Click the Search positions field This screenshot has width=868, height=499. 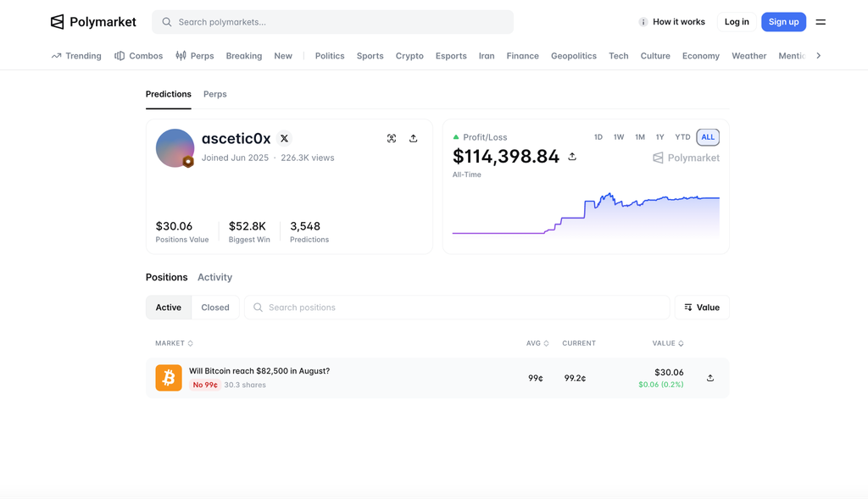[x=457, y=307]
